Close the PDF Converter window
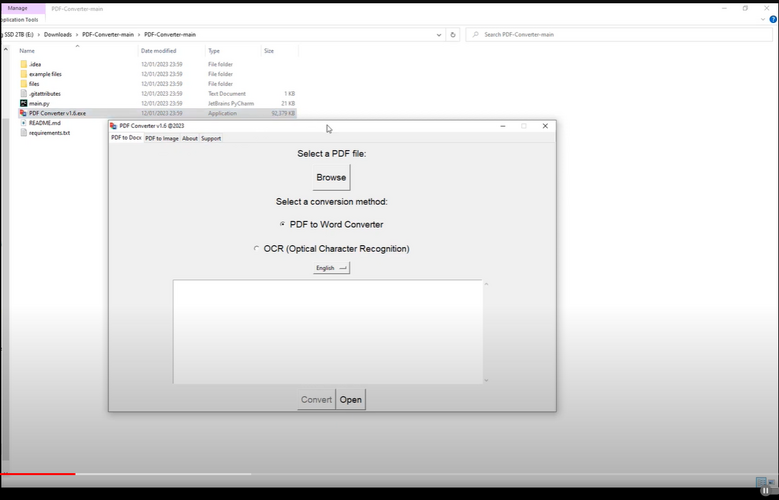Screen dimensions: 779x500 tap(545, 126)
